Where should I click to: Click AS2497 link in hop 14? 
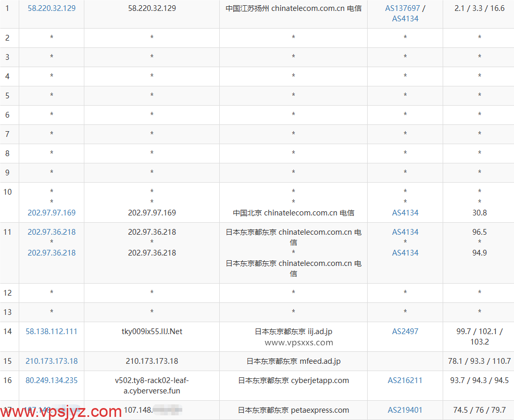click(405, 331)
